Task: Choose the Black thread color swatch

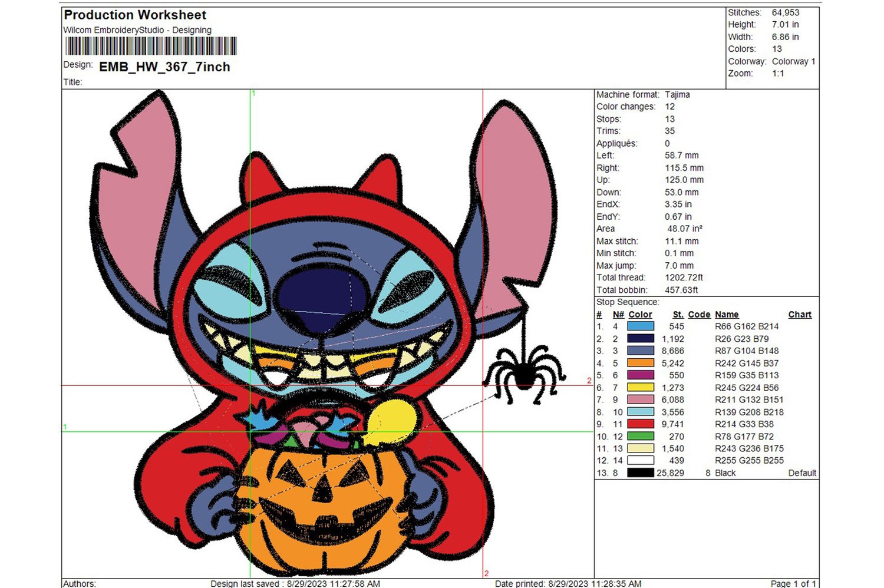Action: click(x=641, y=473)
